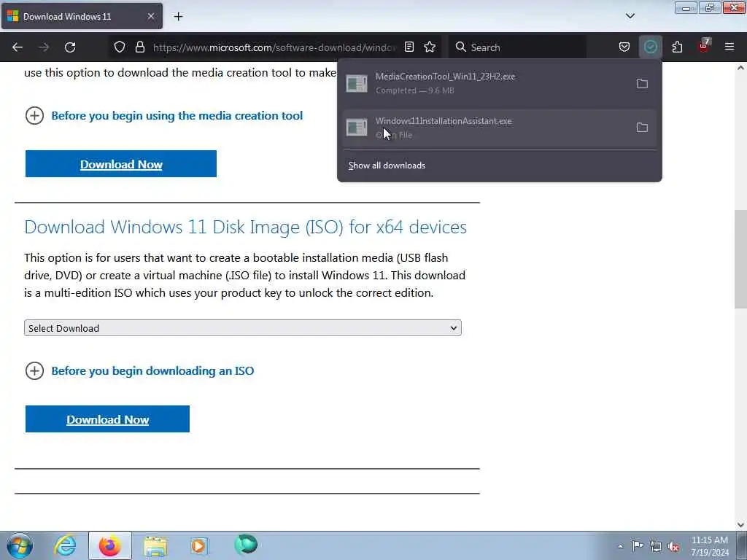Click the ISO section Download Now button
The width and height of the screenshot is (747, 560).
[108, 419]
